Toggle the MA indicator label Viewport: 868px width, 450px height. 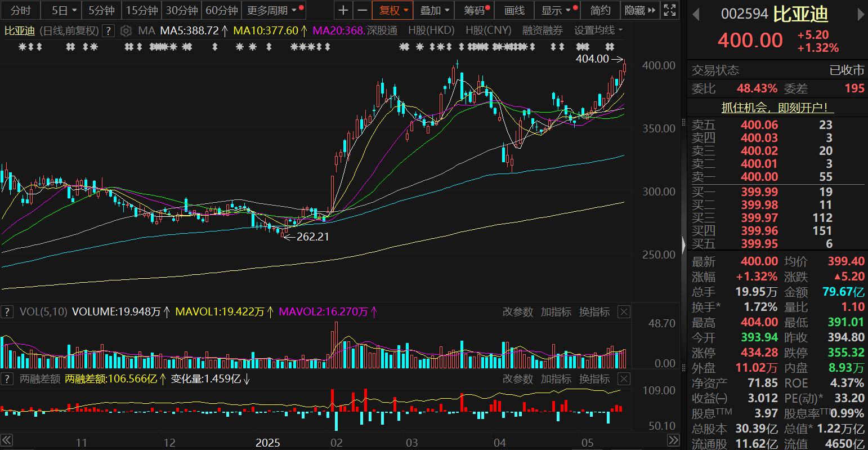[x=146, y=30]
